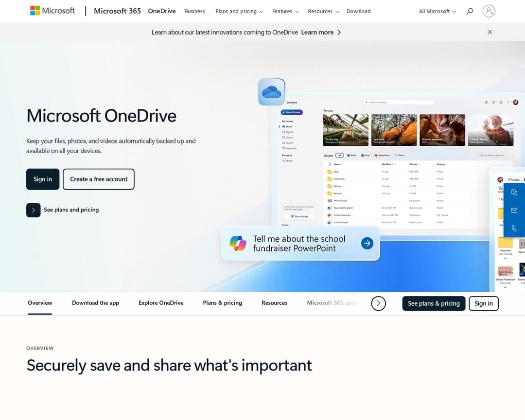Click the greenhouse photo thumbnail
This screenshot has height=420, width=525.
pos(346,130)
